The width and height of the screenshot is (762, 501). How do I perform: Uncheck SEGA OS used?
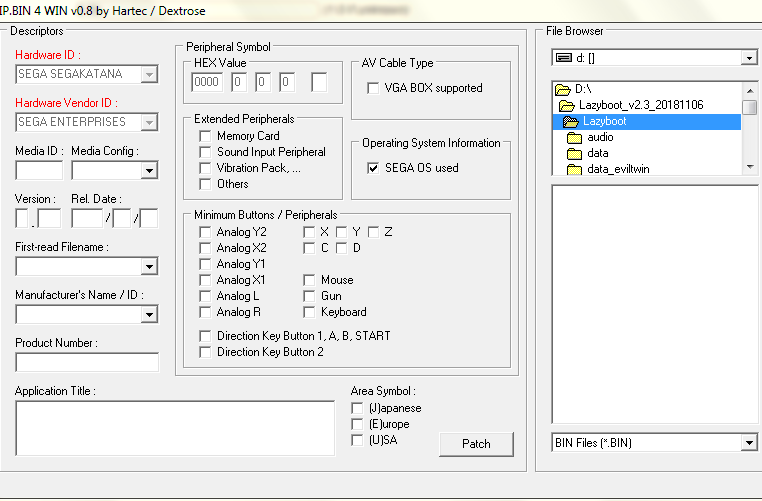pyautogui.click(x=373, y=168)
